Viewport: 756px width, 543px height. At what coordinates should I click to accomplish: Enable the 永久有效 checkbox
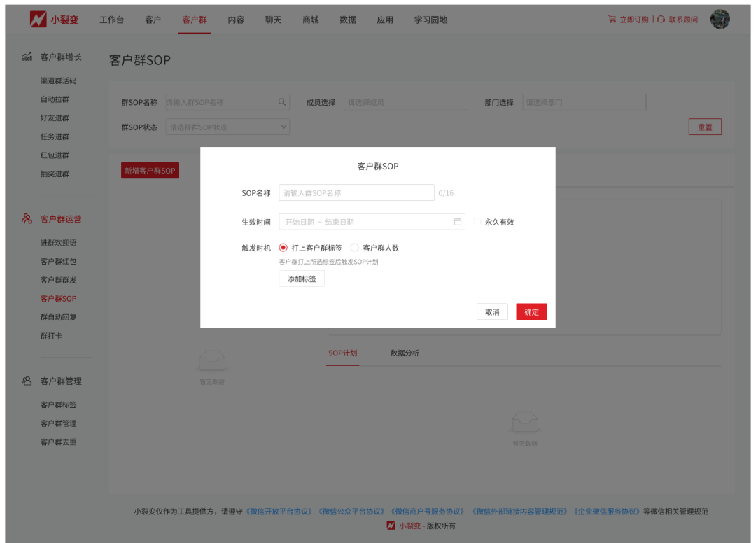click(477, 222)
